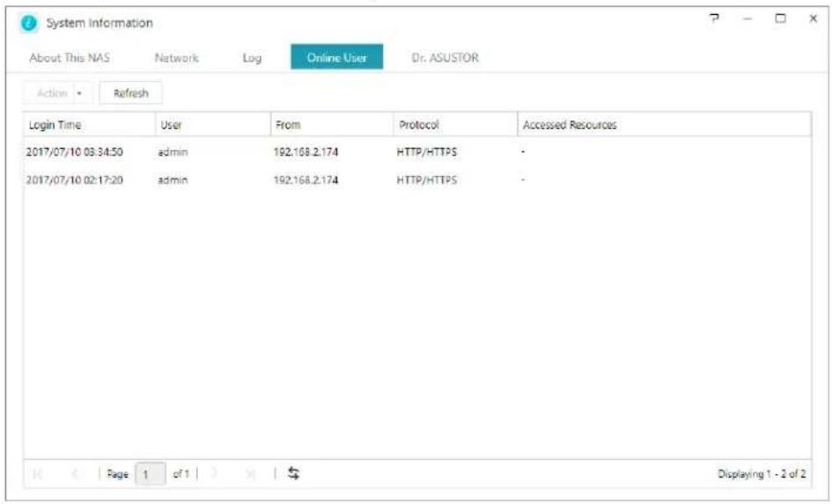832x504 pixels.
Task: Open the help question mark icon
Action: (714, 18)
